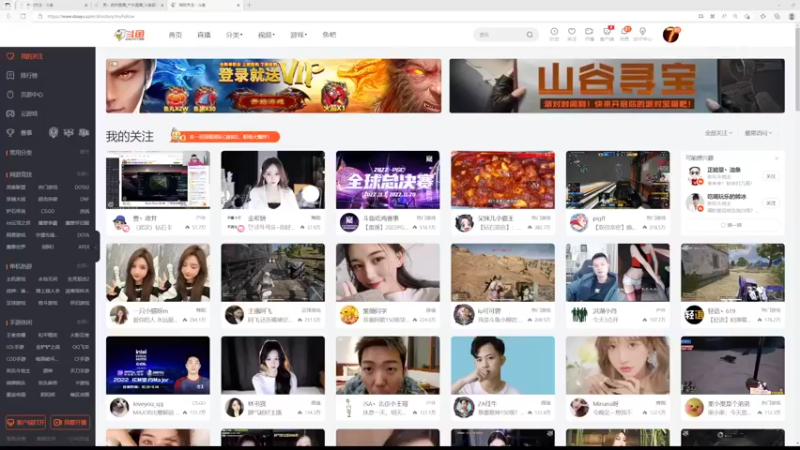This screenshot has width=800, height=450.
Task: Open the 我的关注 heart icon in sidebar
Action: (10, 56)
